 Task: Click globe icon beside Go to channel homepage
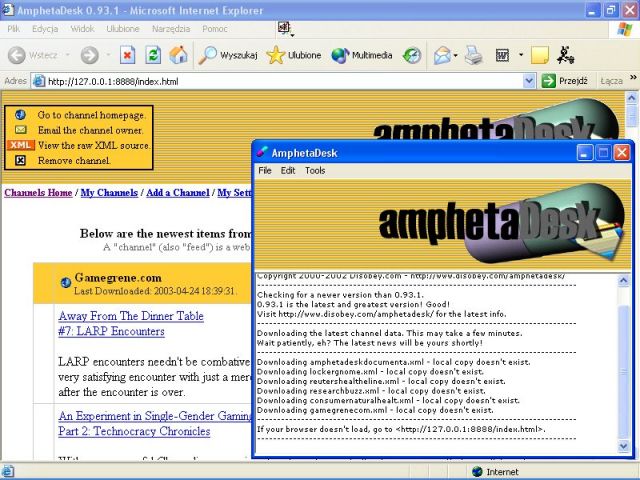[20, 115]
